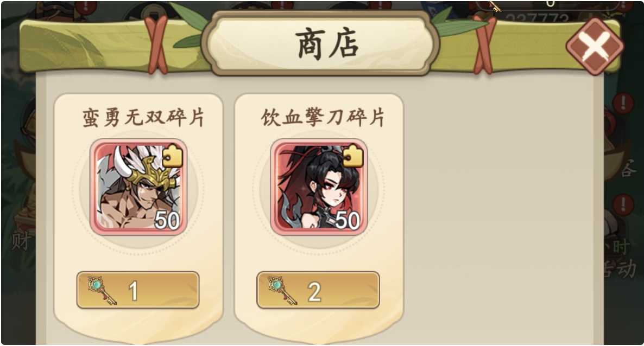Click the 蛮勇无双碎片 item title

click(x=143, y=118)
